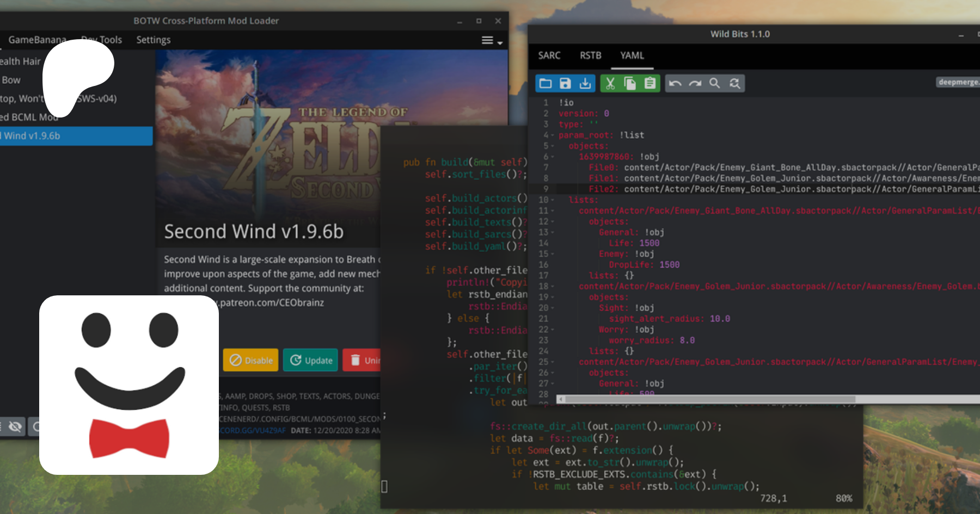
Task: Click the Save icon in YAML toolbar
Action: [x=565, y=83]
